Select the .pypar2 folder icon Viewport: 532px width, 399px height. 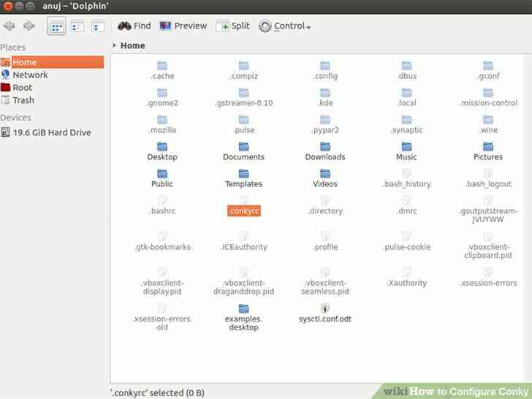(325, 120)
